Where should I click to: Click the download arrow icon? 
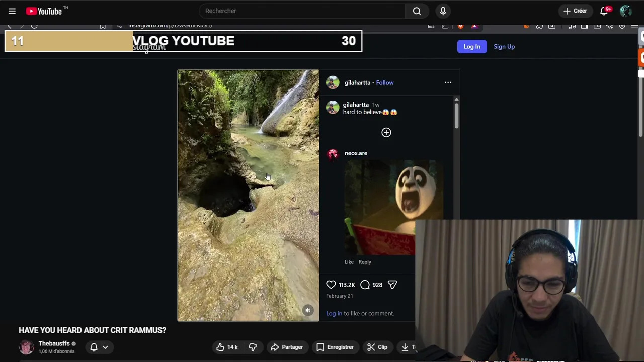coord(405,347)
